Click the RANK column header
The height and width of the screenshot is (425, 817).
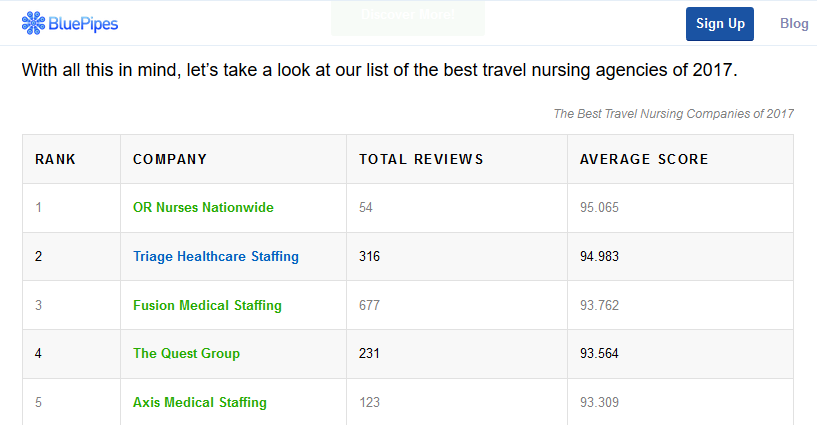tap(71, 159)
